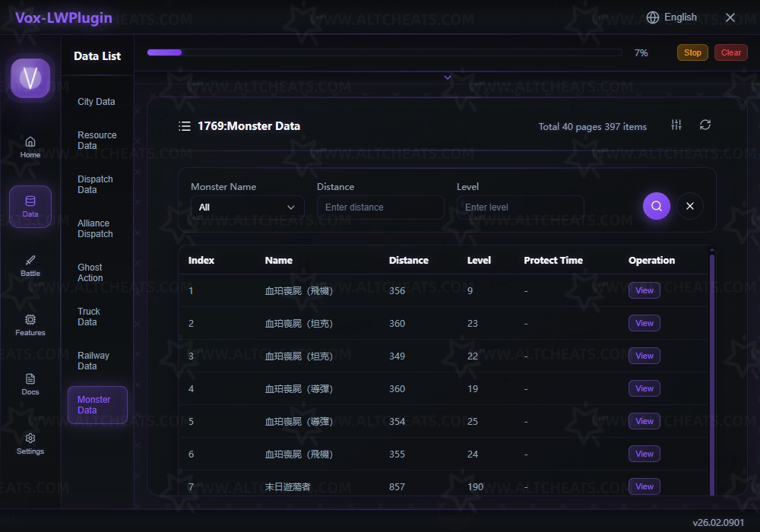Click level value 25 in row 5

pyautogui.click(x=473, y=422)
